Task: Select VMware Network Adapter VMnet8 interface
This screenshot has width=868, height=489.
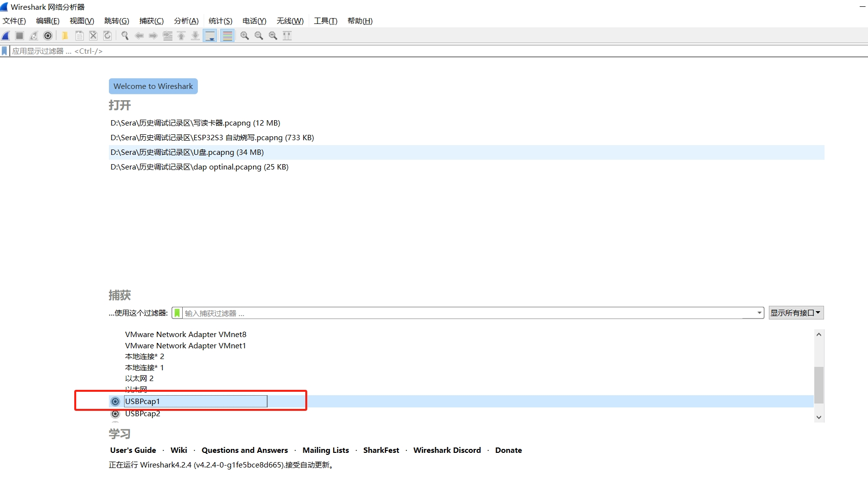Action: point(186,335)
